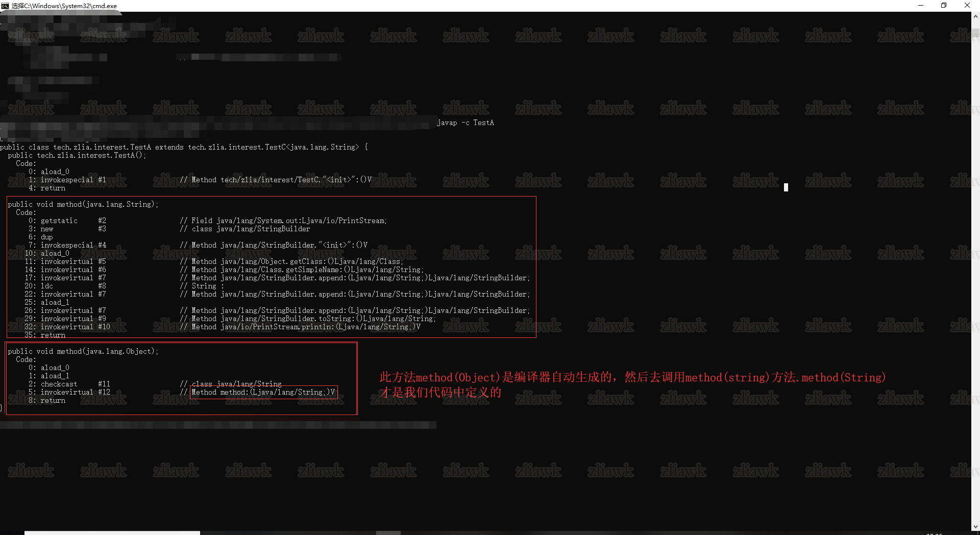Click the comment "class java/lang/StringBuilder"
This screenshot has width=980, height=535.
[x=251, y=229]
